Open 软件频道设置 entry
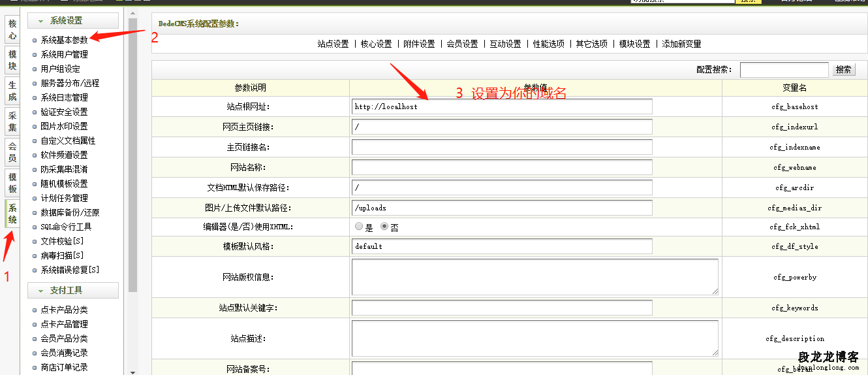Image resolution: width=868 pixels, height=375 pixels. (x=64, y=155)
